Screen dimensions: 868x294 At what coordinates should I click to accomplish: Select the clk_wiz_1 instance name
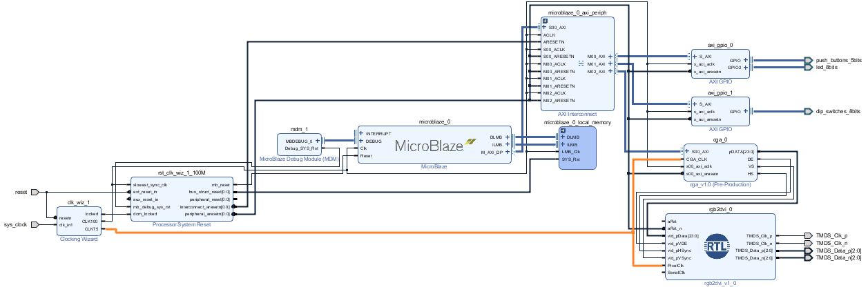[79, 202]
